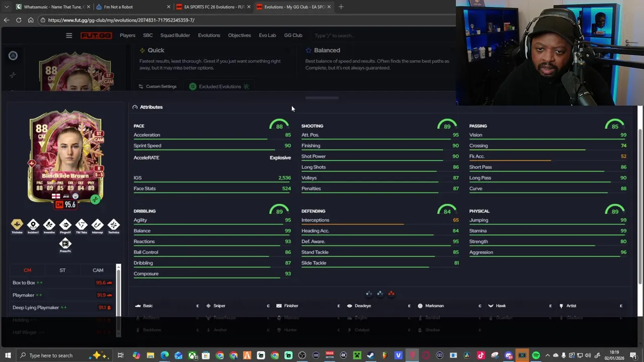Select the Sniper chemistry style
The width and height of the screenshot is (644, 362).
237,306
